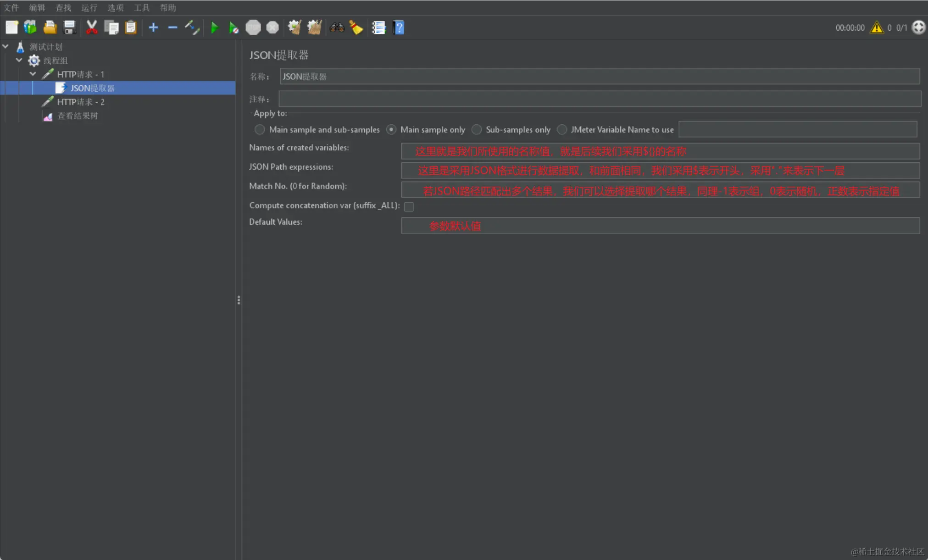Click the blue question mark Help icon
Image resolution: width=928 pixels, height=560 pixels.
398,28
